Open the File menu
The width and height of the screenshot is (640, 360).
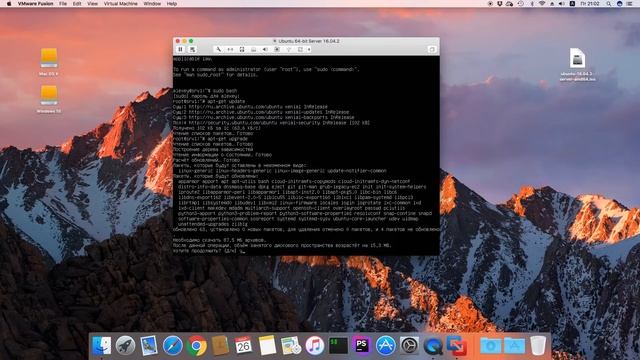[x=62, y=4]
